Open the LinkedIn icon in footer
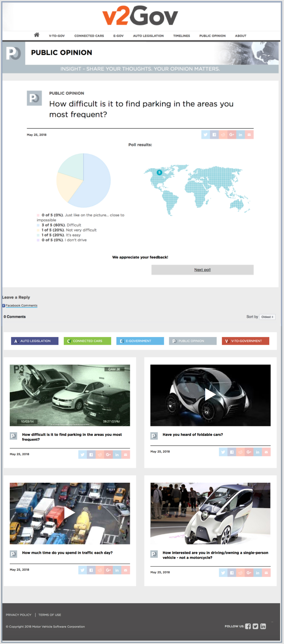This screenshot has width=284, height=644. [263, 626]
